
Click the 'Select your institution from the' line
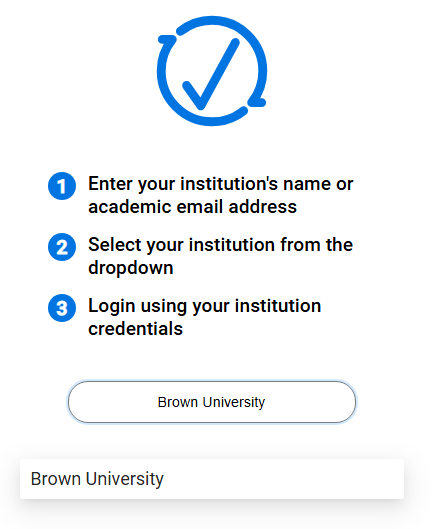pyautogui.click(x=220, y=245)
